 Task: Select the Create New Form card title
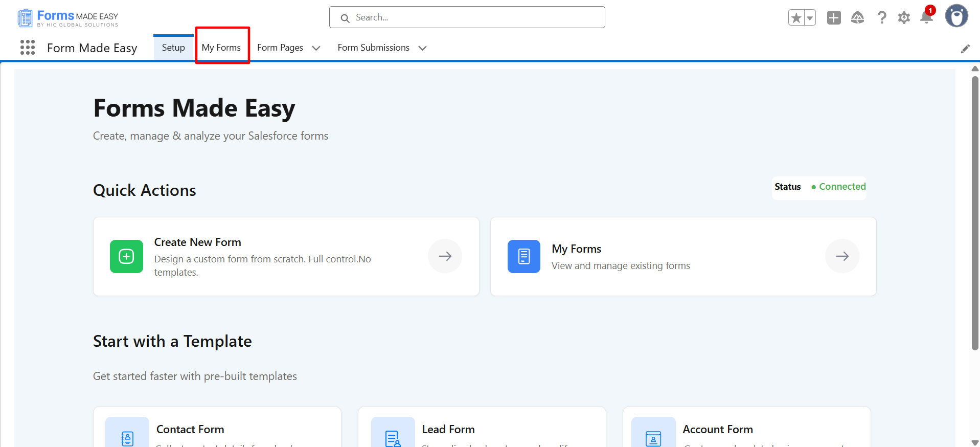pyautogui.click(x=198, y=242)
